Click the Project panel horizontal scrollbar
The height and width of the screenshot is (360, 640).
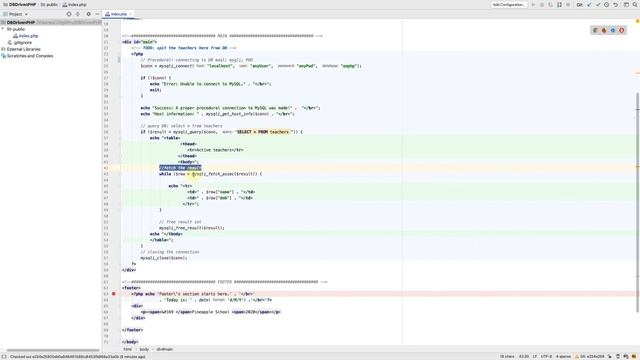click(x=53, y=350)
